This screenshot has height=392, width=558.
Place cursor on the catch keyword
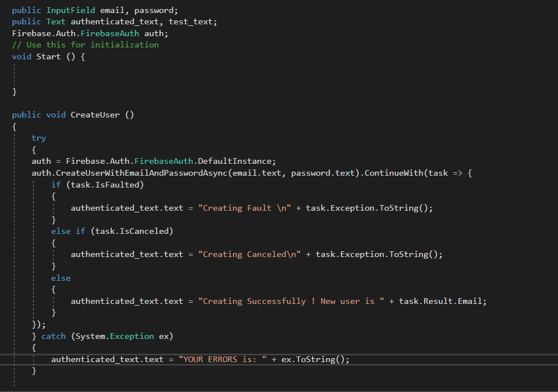(54, 336)
